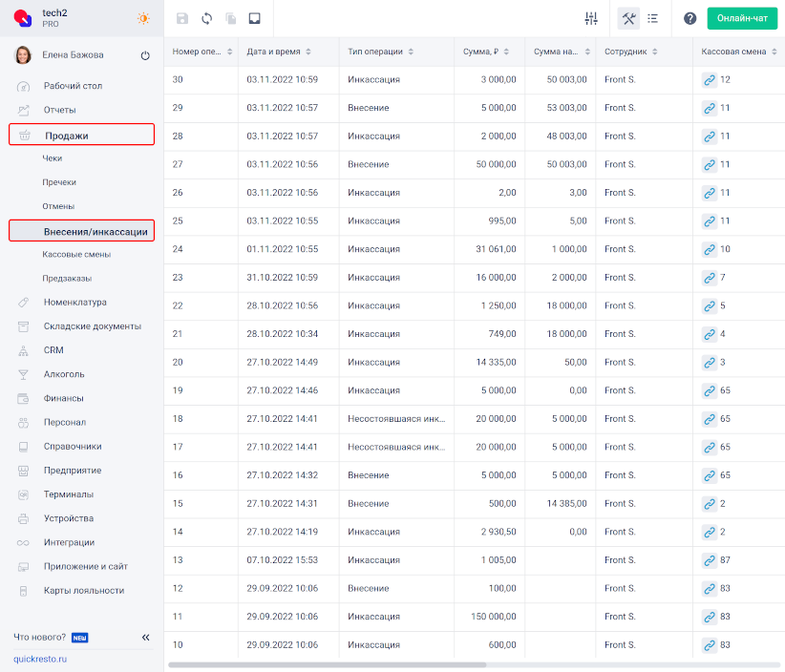The width and height of the screenshot is (785, 672).
Task: Open shift link icon for operation 13
Action: click(x=709, y=560)
